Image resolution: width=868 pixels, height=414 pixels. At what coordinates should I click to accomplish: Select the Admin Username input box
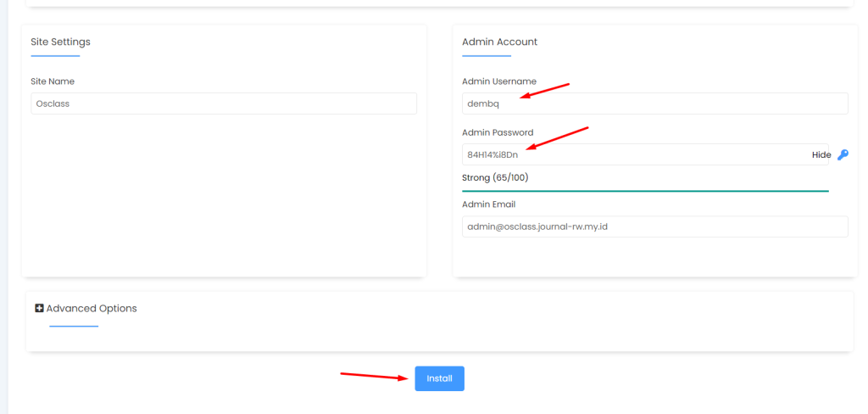coord(654,103)
